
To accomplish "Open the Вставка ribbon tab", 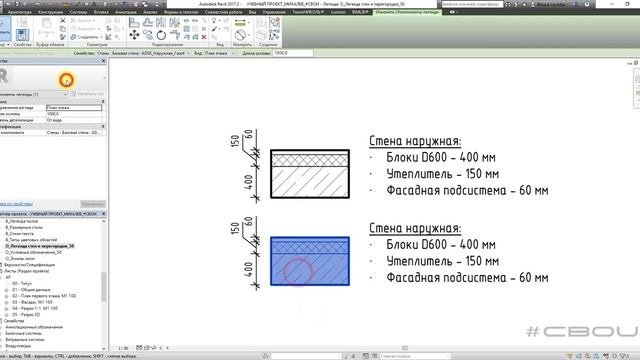I will 101,12.
